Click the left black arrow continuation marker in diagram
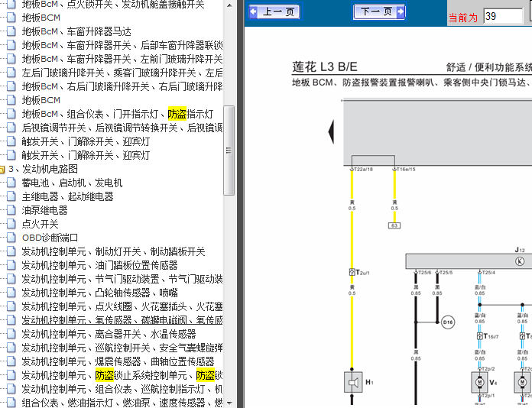The width and height of the screenshot is (532, 408). click(x=331, y=132)
